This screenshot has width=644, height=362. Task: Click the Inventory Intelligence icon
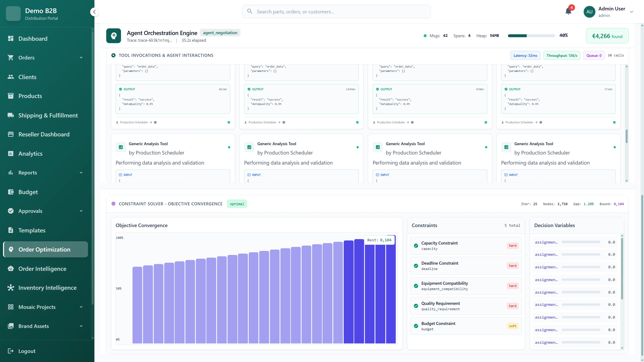(11, 288)
